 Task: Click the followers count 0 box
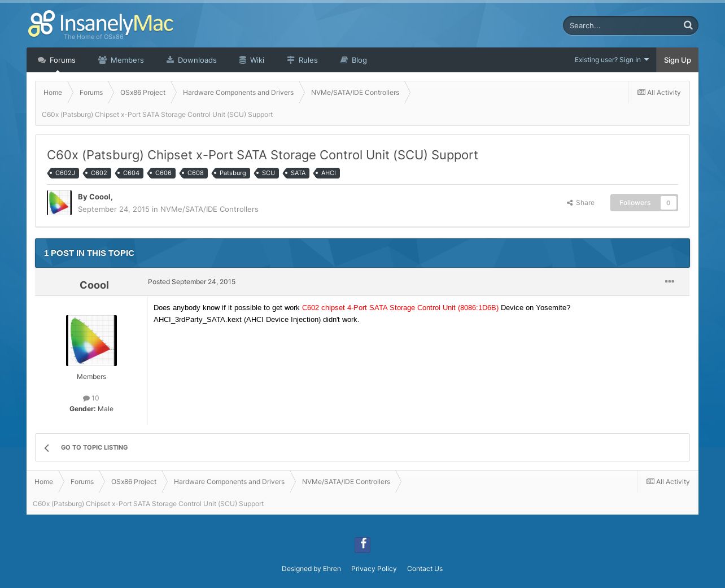coord(669,203)
